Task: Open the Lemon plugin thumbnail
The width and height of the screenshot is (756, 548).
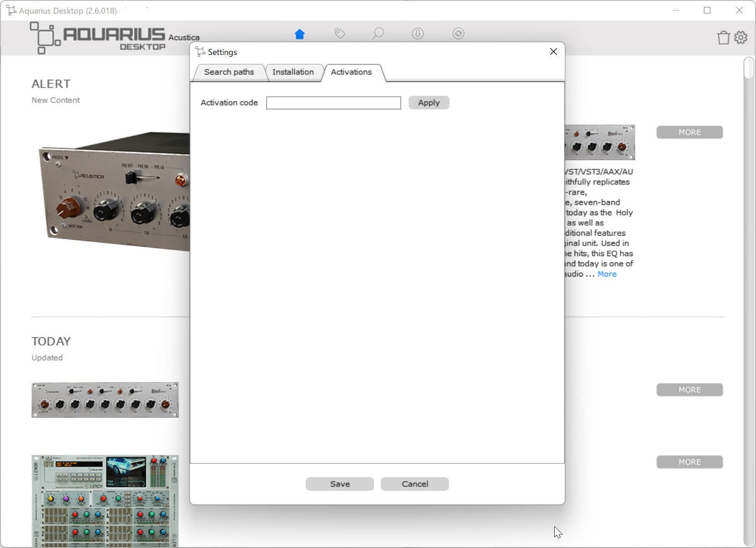Action: click(105, 501)
